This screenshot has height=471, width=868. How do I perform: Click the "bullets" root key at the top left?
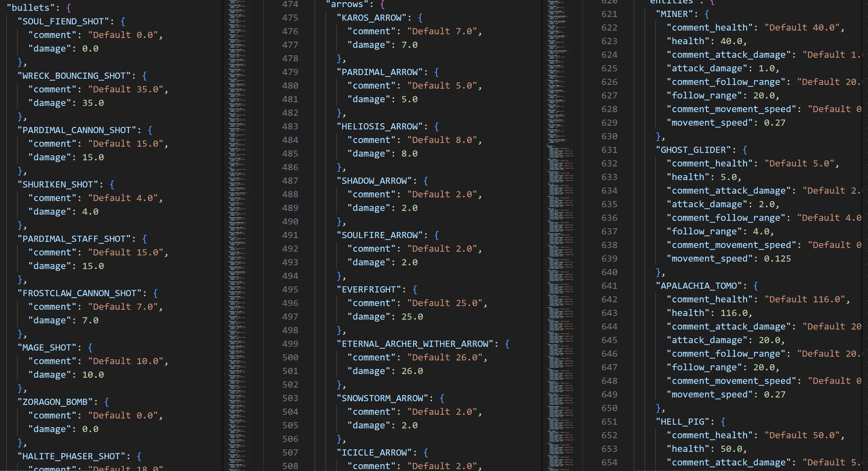point(31,7)
